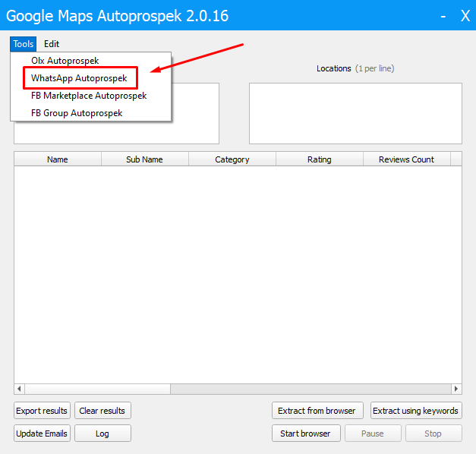Start browser button
Screen dimensions: 476x454
point(306,434)
